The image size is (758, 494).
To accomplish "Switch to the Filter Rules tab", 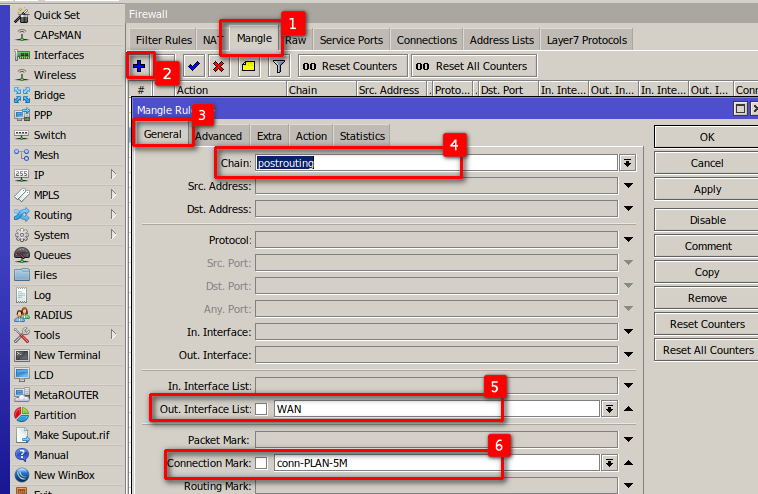I will click(x=163, y=40).
